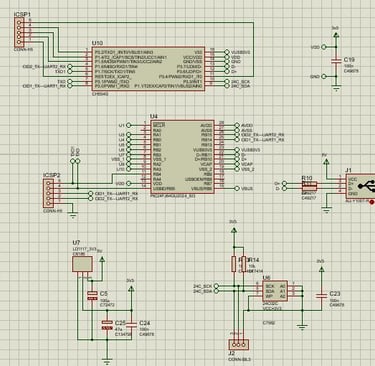
Task: Select capacitor C5 symbol
Action: 92,295
